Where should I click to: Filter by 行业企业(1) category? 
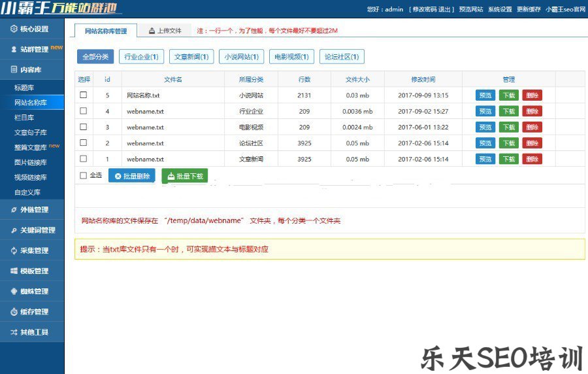[x=141, y=57]
